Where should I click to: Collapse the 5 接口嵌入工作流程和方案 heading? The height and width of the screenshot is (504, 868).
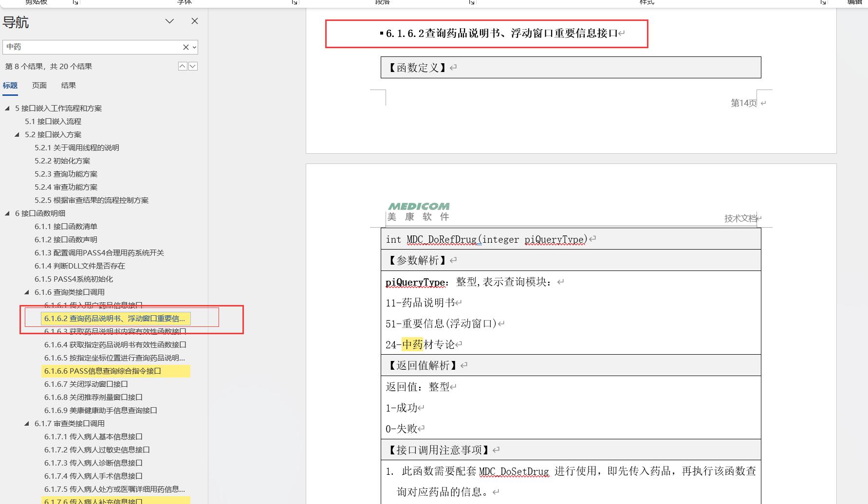[7, 108]
